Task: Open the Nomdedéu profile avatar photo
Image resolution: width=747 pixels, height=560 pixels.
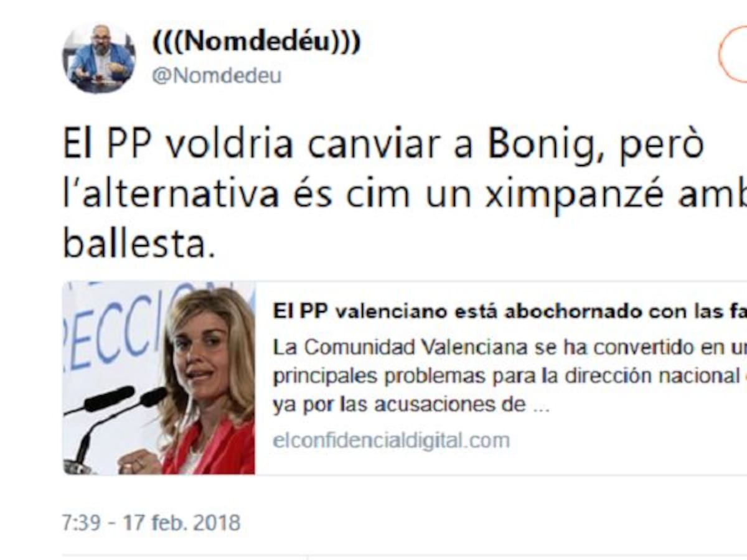Action: [x=99, y=58]
